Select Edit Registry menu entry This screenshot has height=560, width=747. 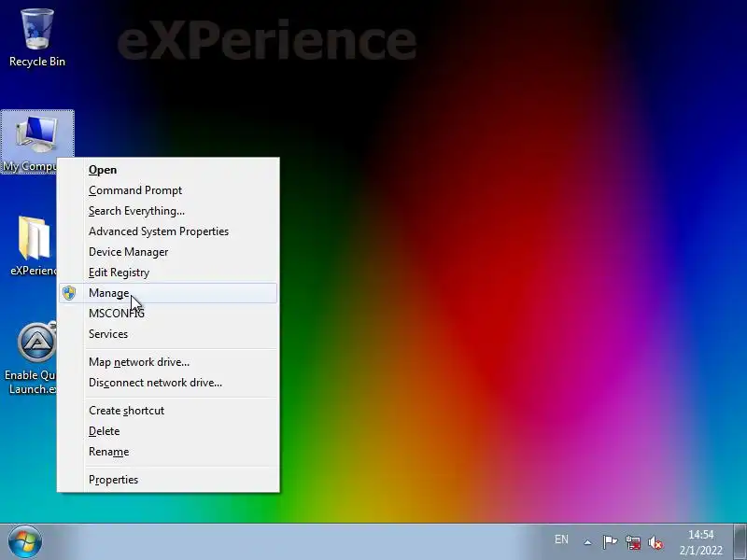tap(168, 273)
